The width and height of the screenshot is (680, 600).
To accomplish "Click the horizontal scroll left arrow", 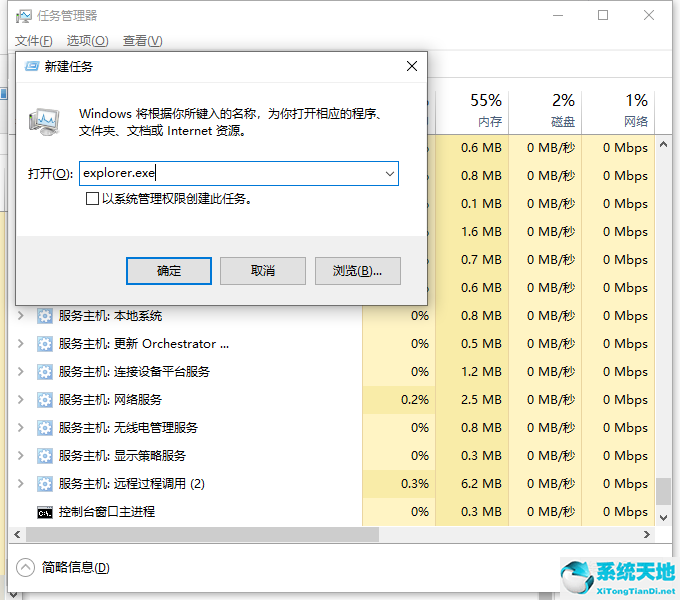I will [x=17, y=535].
